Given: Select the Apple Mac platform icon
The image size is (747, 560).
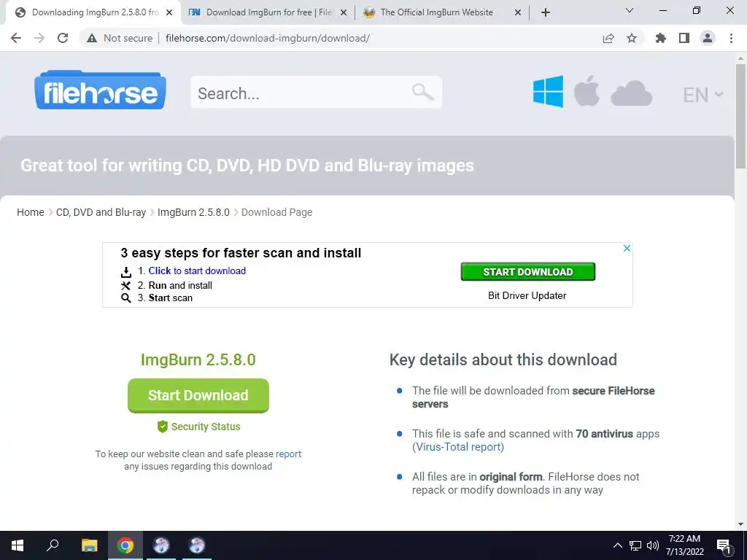Looking at the screenshot, I should click(x=587, y=91).
